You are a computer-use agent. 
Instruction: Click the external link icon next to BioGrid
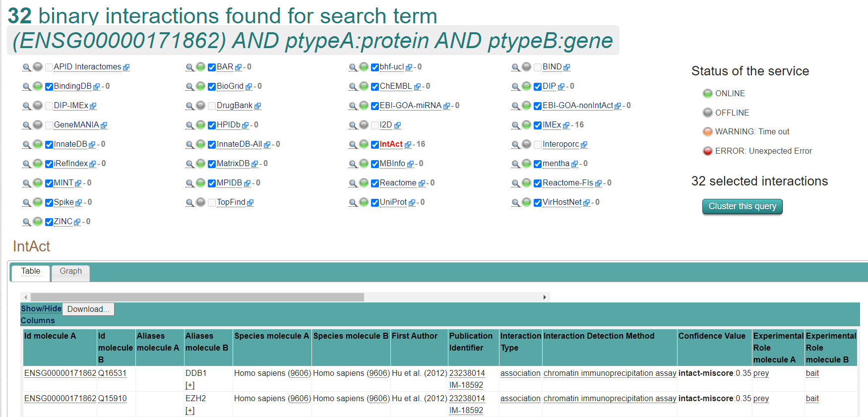(248, 87)
